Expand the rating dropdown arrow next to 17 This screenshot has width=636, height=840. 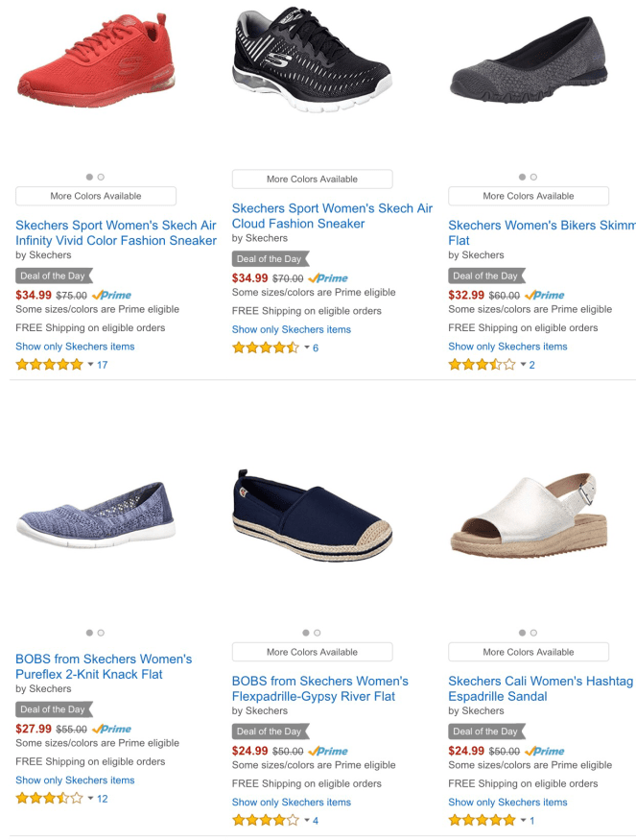[91, 365]
